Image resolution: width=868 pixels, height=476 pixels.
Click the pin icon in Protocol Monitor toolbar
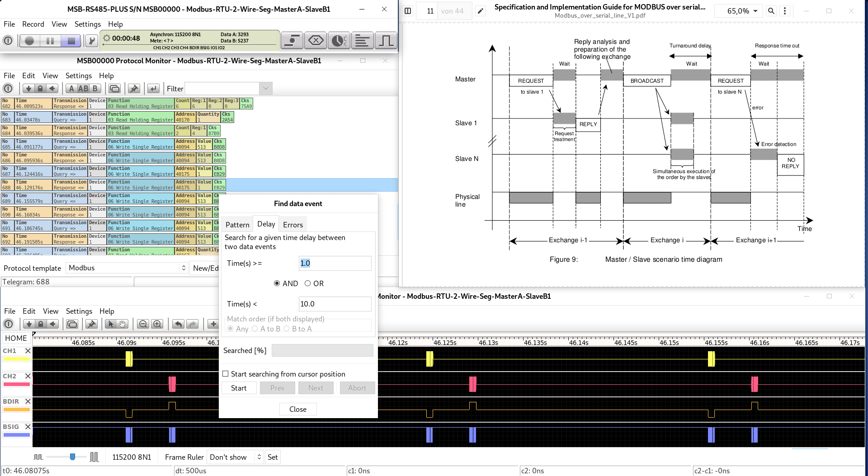134,89
